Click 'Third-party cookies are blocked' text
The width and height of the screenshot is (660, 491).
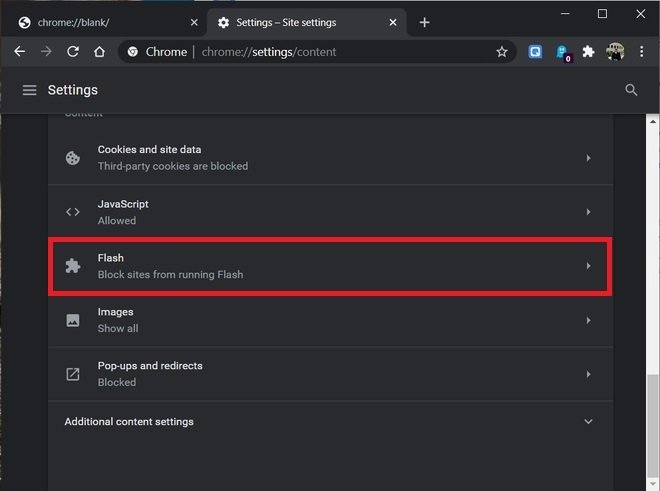pos(173,166)
